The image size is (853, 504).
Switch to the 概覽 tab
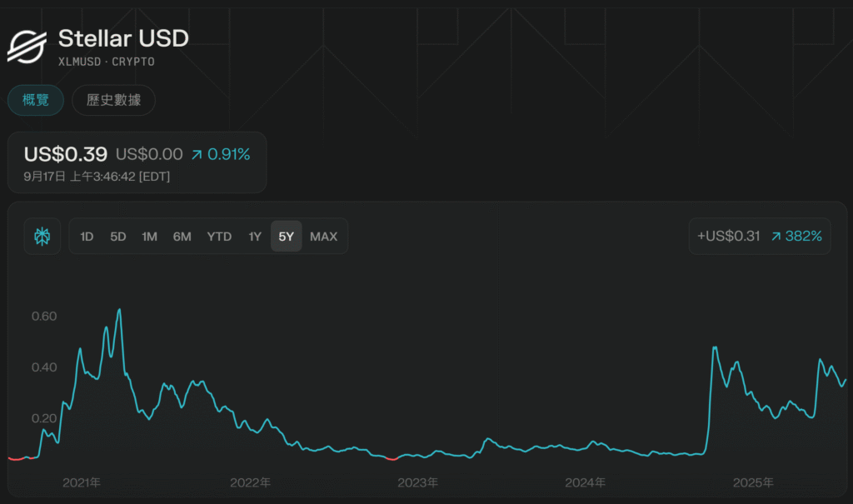pyautogui.click(x=36, y=100)
